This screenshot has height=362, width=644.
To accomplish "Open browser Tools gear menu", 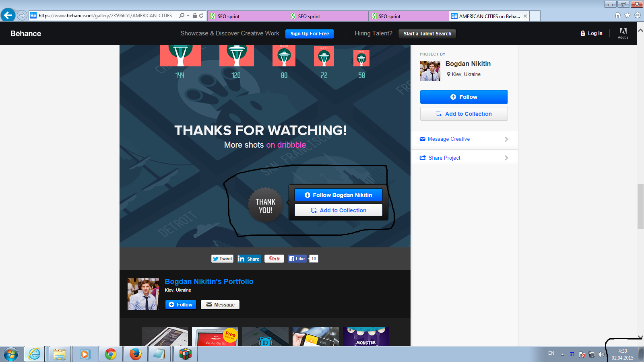I will [x=638, y=15].
